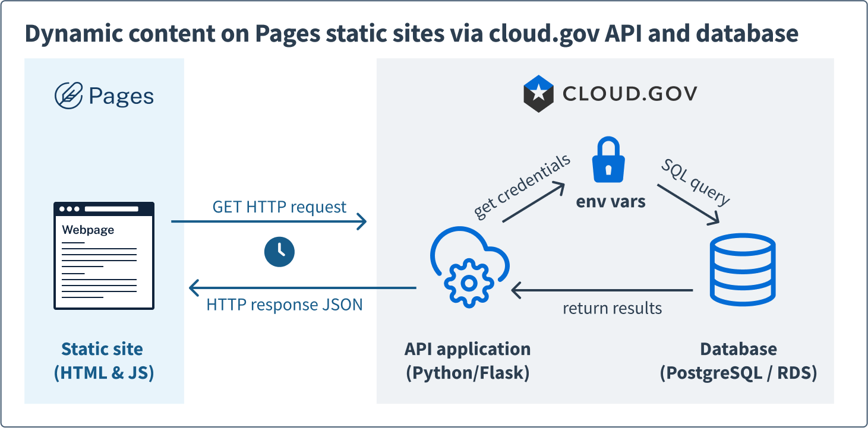This screenshot has width=868, height=428.
Task: Click the clock icon between request arrows
Action: click(x=279, y=251)
